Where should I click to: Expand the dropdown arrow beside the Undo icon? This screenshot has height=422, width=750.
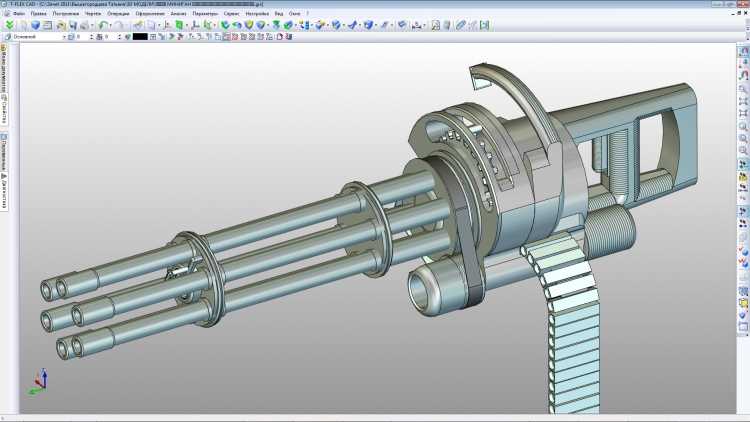(109, 25)
